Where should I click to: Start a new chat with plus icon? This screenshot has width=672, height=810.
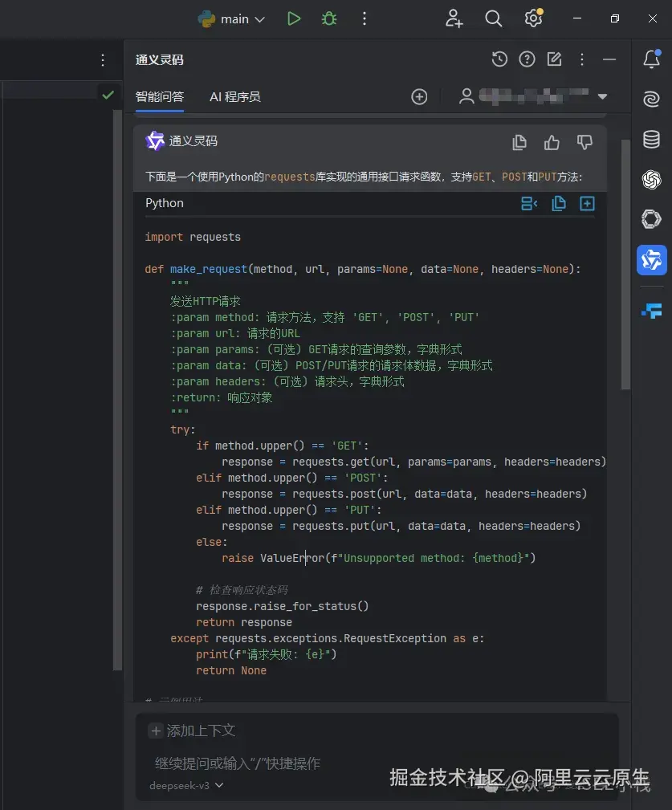[x=419, y=96]
